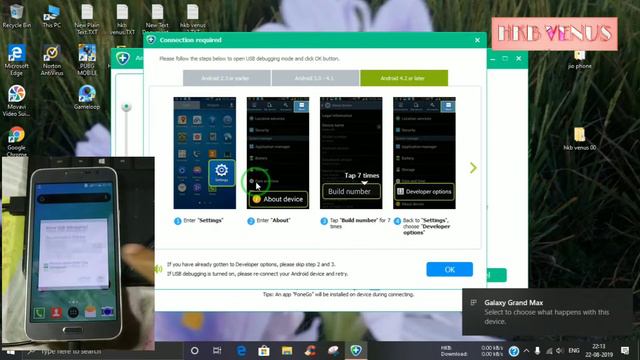This screenshot has width=640, height=360.
Task: Click the speaker icon beside dialog hints
Action: [x=159, y=269]
